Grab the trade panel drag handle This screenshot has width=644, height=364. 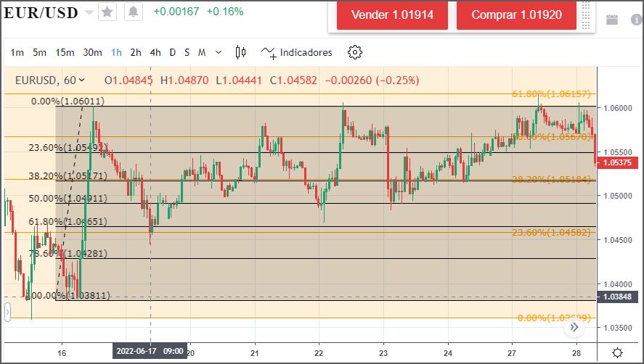[x=586, y=15]
